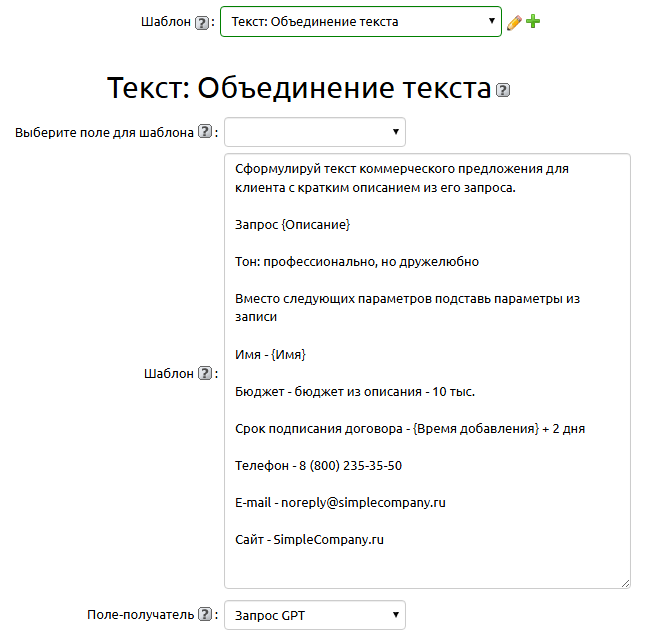Viewport: 650px width, 641px height.
Task: Click the line Бюджет - бюджет из описания
Action: point(355,392)
